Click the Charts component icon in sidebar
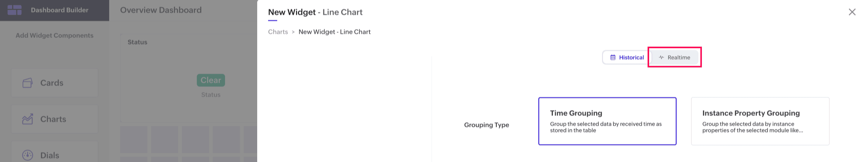Image resolution: width=868 pixels, height=162 pixels. (27, 119)
